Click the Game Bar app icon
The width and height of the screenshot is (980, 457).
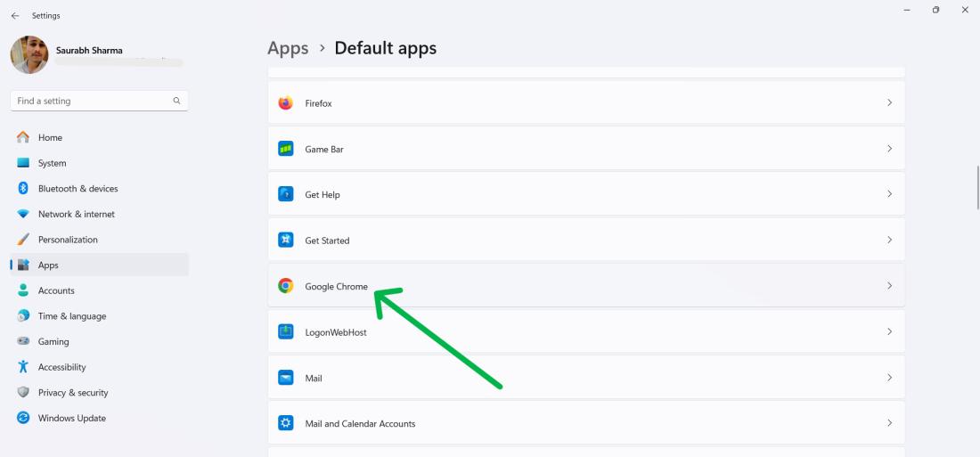[x=286, y=149]
